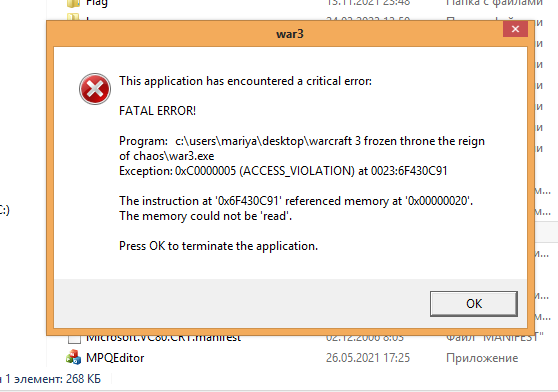Close the war3 error dialog
The image size is (558, 392).
[515, 29]
